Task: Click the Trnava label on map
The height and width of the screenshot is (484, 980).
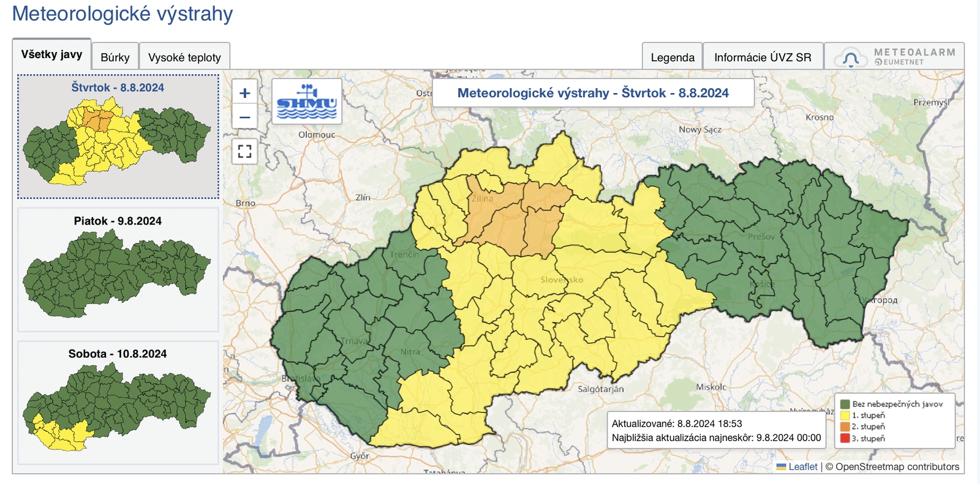Action: coord(355,341)
